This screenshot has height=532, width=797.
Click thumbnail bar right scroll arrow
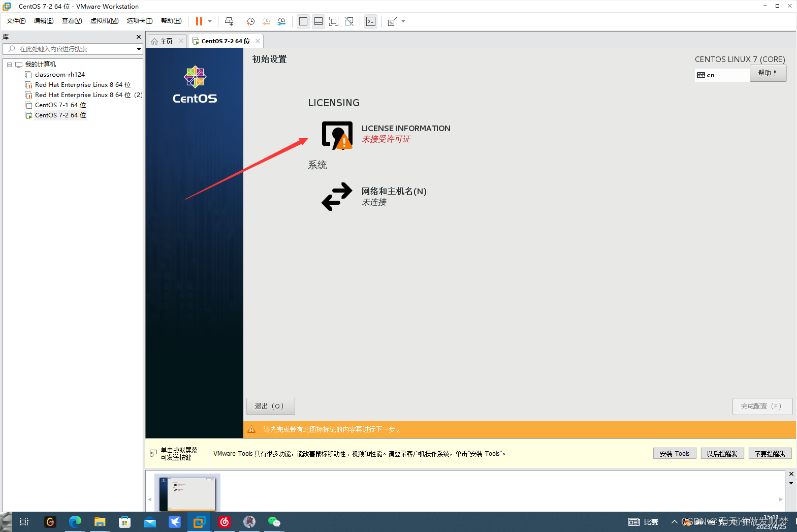point(781,499)
